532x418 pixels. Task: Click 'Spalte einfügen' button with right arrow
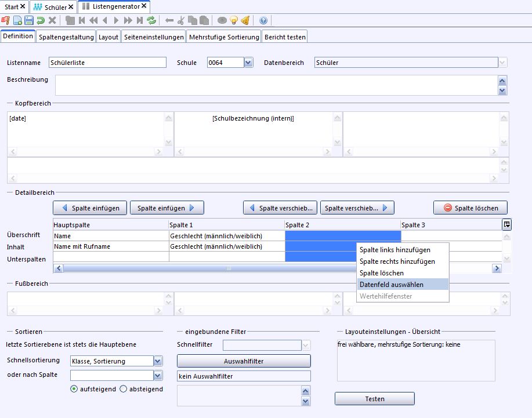(x=167, y=208)
